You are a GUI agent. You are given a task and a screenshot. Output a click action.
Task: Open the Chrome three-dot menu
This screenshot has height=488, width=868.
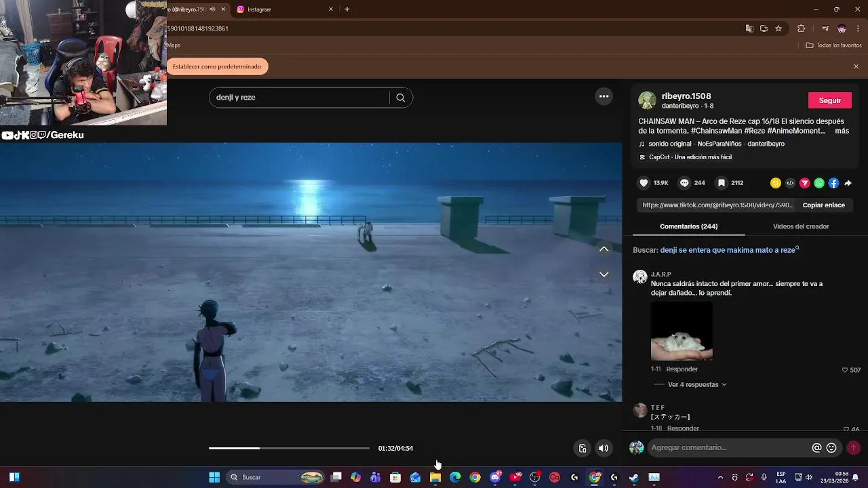pos(858,28)
